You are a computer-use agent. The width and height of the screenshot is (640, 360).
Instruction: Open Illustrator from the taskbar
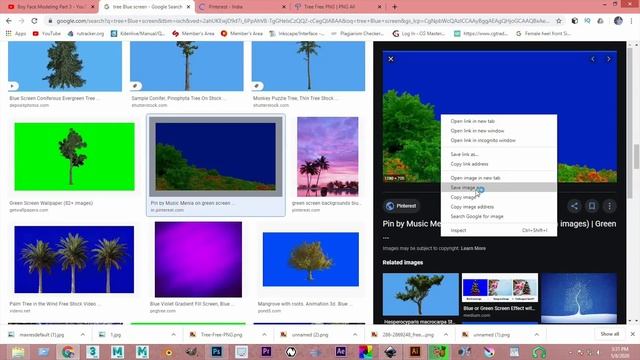(x=415, y=351)
